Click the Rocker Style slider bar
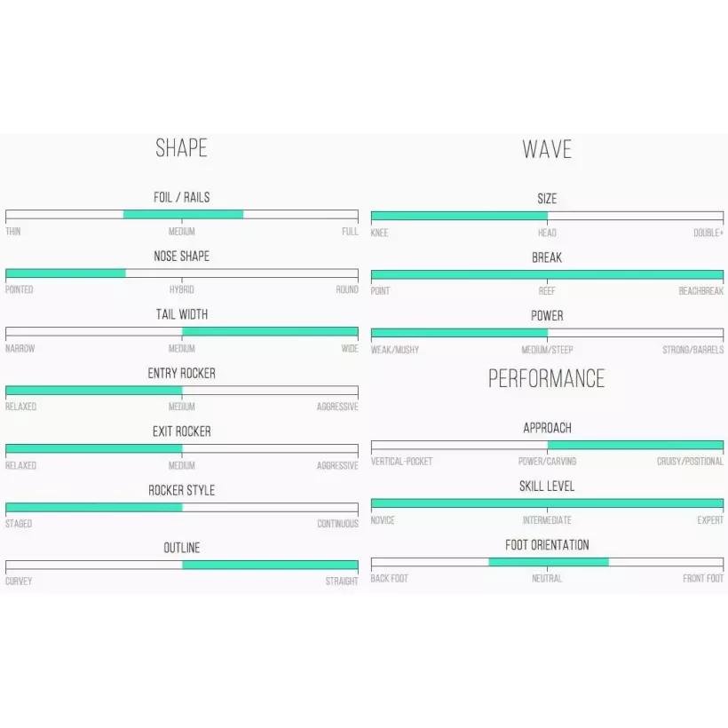 [182, 508]
